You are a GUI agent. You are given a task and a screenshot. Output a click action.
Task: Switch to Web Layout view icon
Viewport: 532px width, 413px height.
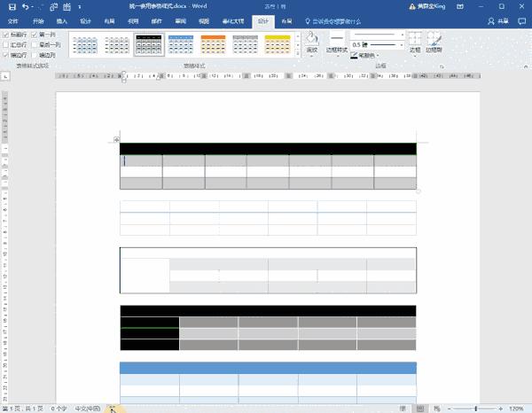click(x=436, y=409)
